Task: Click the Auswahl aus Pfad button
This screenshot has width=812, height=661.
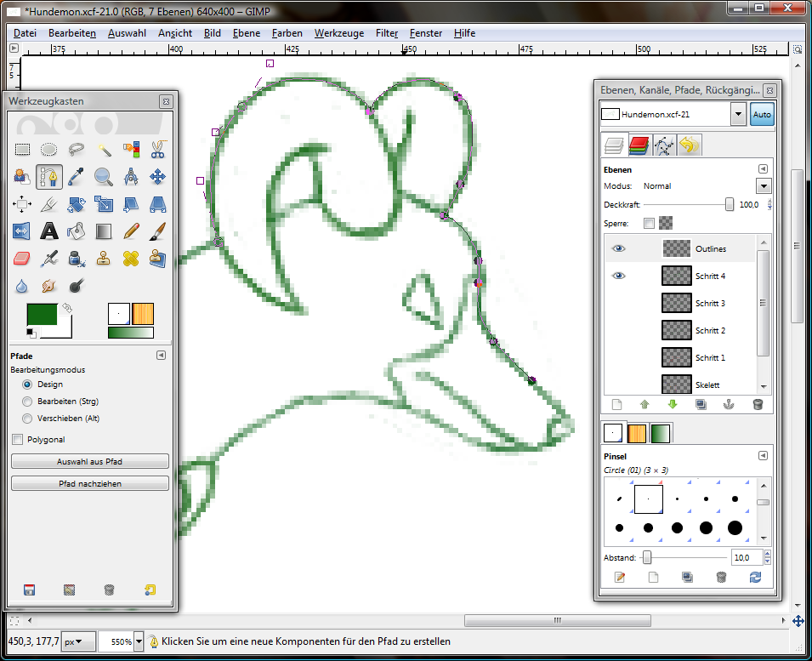Action: click(x=90, y=462)
